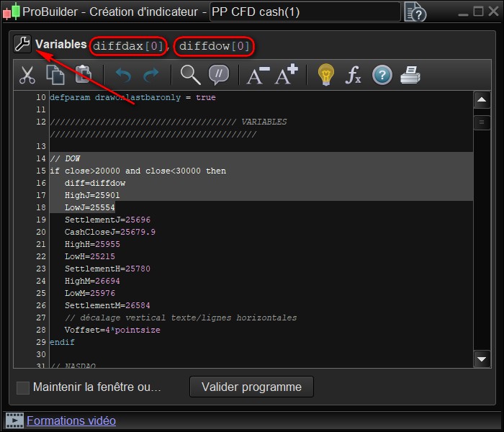
Task: Open the Variables wrench settings icon
Action: (22, 44)
